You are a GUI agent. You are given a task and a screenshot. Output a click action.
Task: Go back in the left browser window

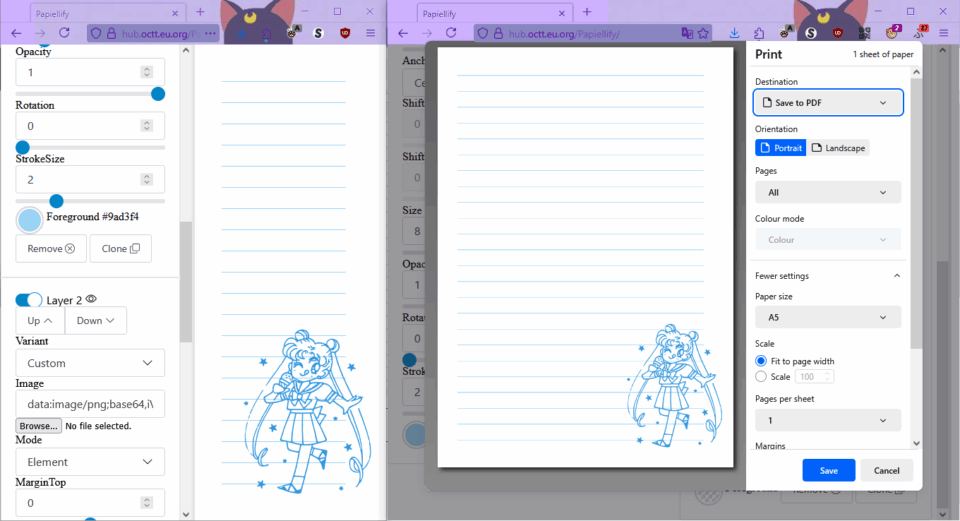[x=17, y=33]
